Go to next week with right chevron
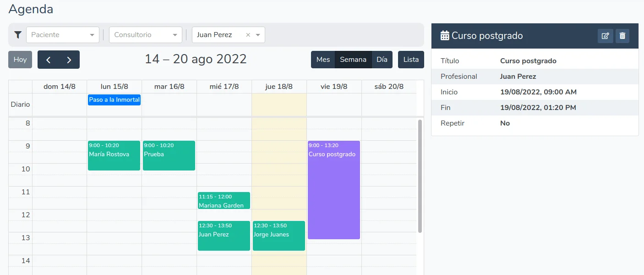The width and height of the screenshot is (644, 275). coord(69,60)
